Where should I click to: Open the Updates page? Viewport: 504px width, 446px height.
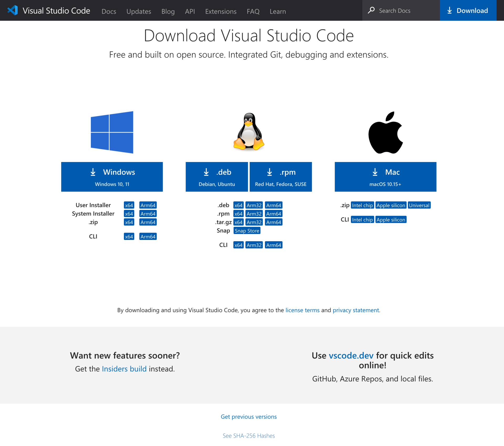(139, 11)
